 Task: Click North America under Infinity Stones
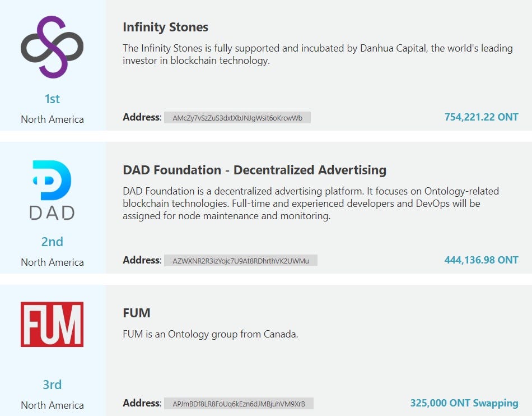click(52, 119)
